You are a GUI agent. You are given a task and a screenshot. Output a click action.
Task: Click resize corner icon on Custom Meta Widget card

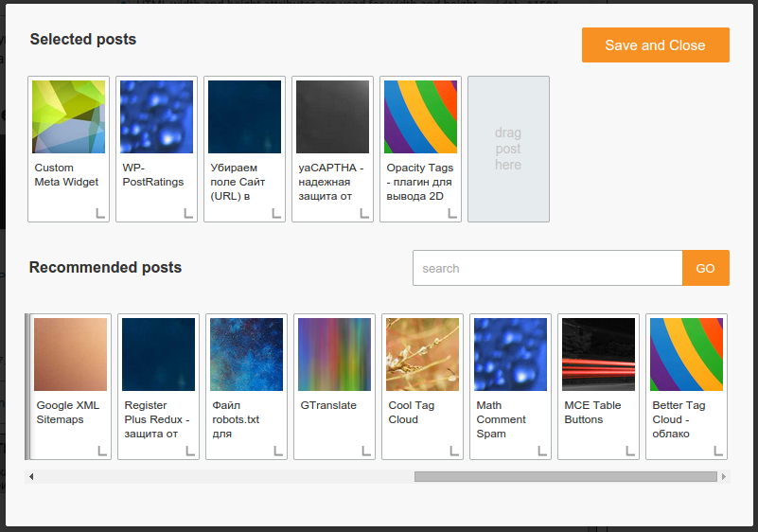click(x=100, y=214)
